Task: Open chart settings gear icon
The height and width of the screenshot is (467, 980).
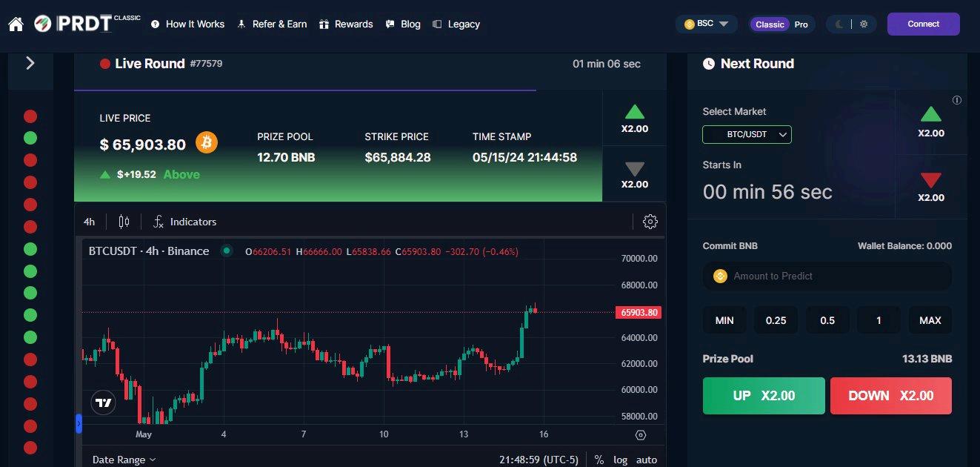Action: 650,222
